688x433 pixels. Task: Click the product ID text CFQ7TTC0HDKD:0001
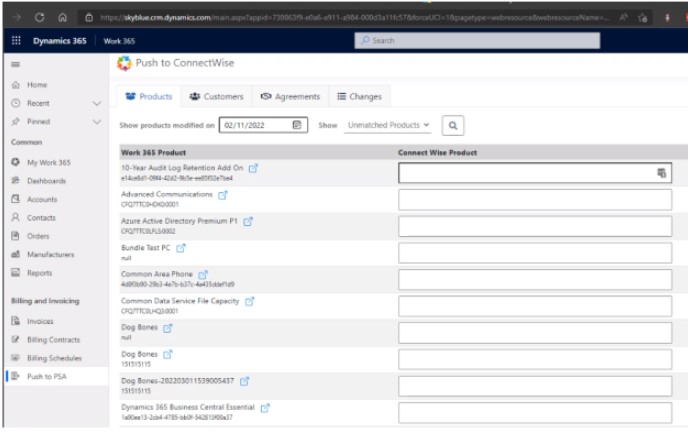coord(150,204)
